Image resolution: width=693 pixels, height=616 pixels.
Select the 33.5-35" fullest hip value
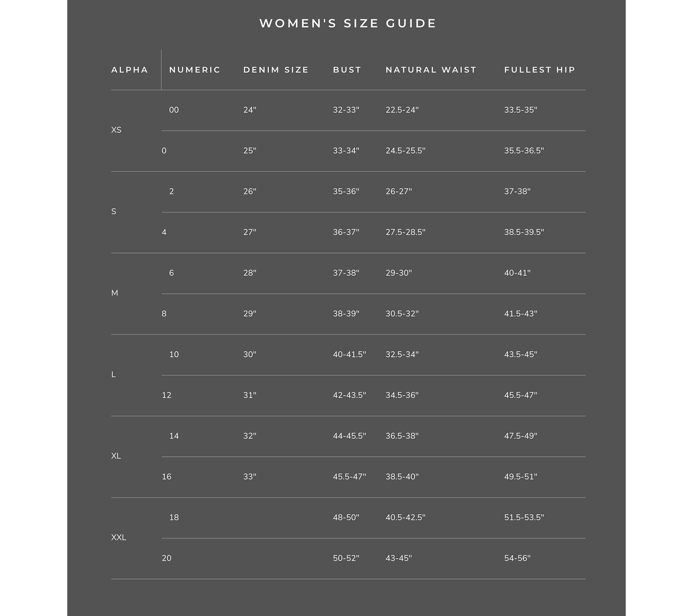[520, 110]
